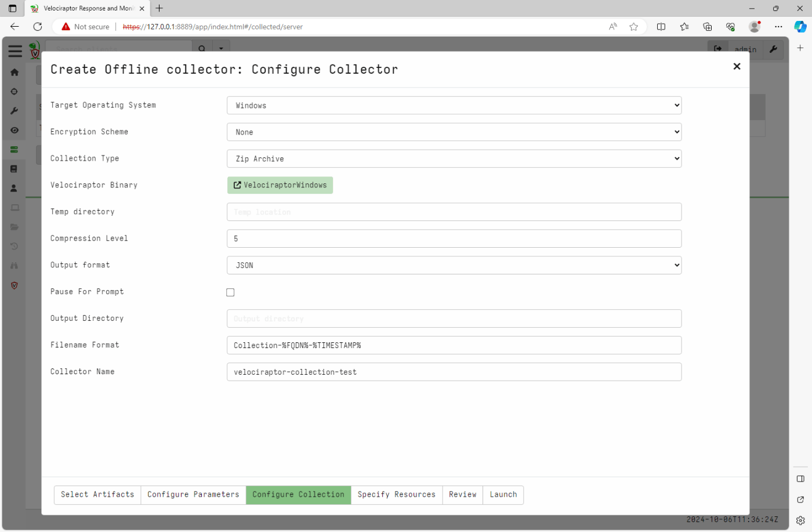Open the Output format dropdown

pyautogui.click(x=454, y=265)
